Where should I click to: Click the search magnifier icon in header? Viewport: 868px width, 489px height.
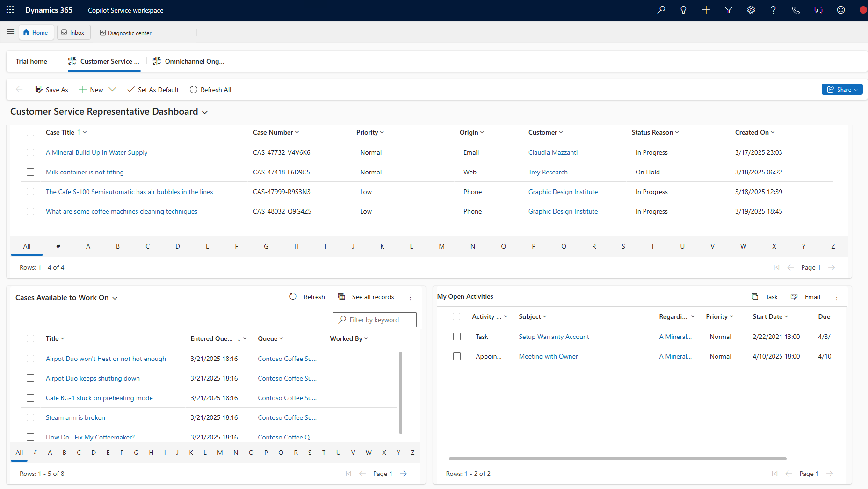(661, 10)
